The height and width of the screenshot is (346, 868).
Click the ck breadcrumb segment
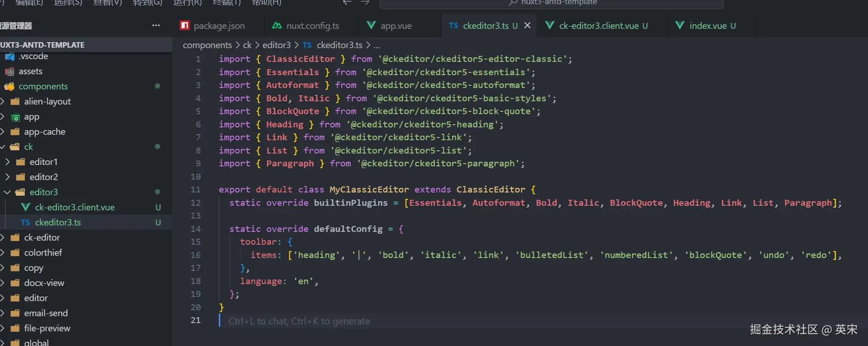coord(247,45)
